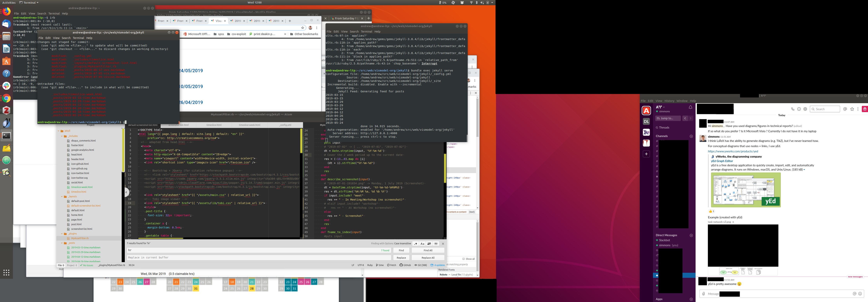This screenshot has height=302, width=868.
Task: Click Slack starred items star icon
Action: (x=852, y=109)
